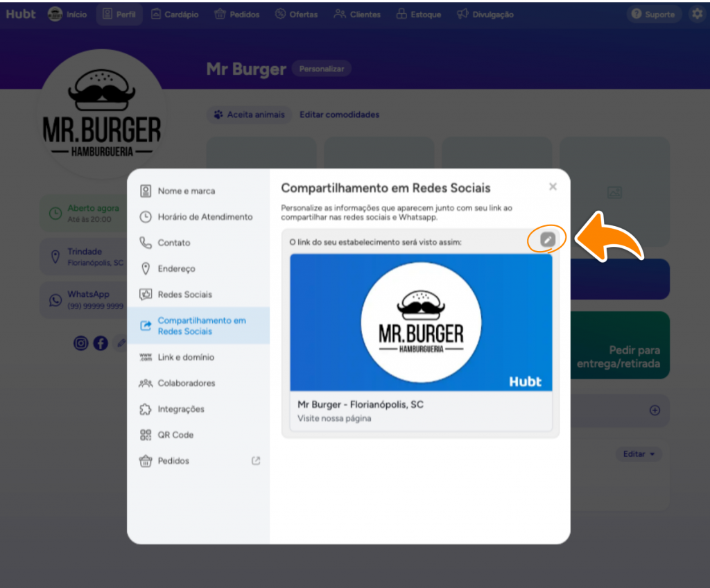Click 'Visite nossa página' preview description
This screenshot has height=588, width=710.
(x=334, y=419)
